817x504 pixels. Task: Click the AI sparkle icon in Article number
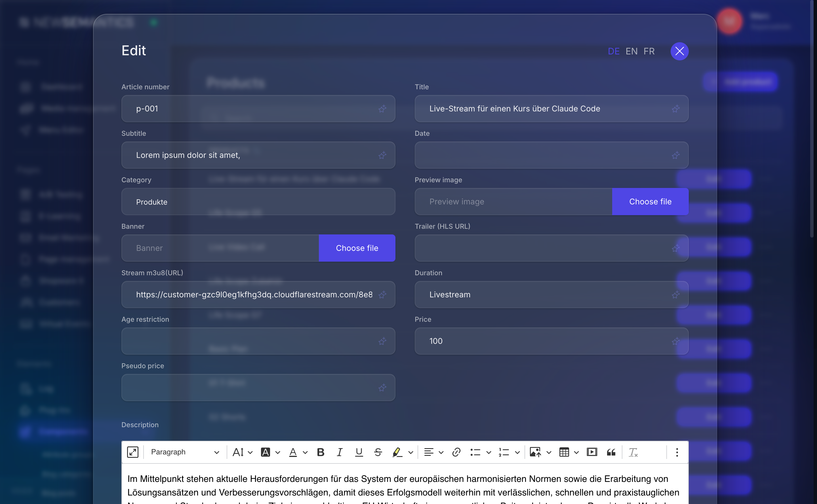pos(382,109)
